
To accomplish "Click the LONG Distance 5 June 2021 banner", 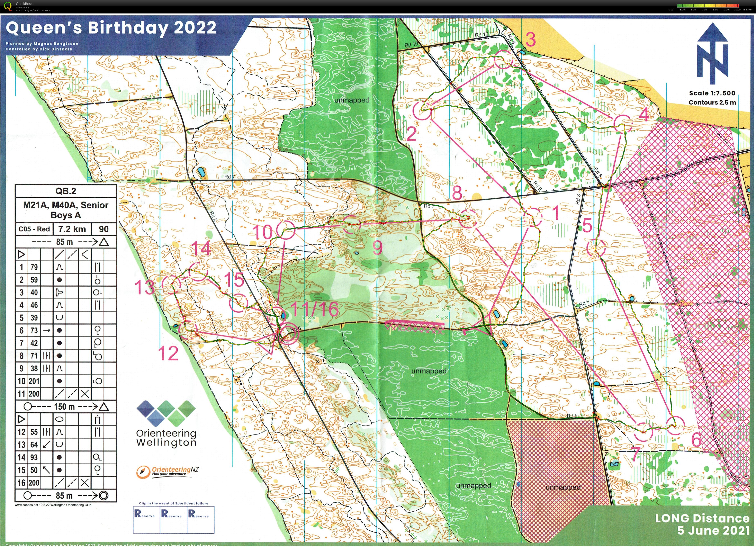I will pos(702,524).
